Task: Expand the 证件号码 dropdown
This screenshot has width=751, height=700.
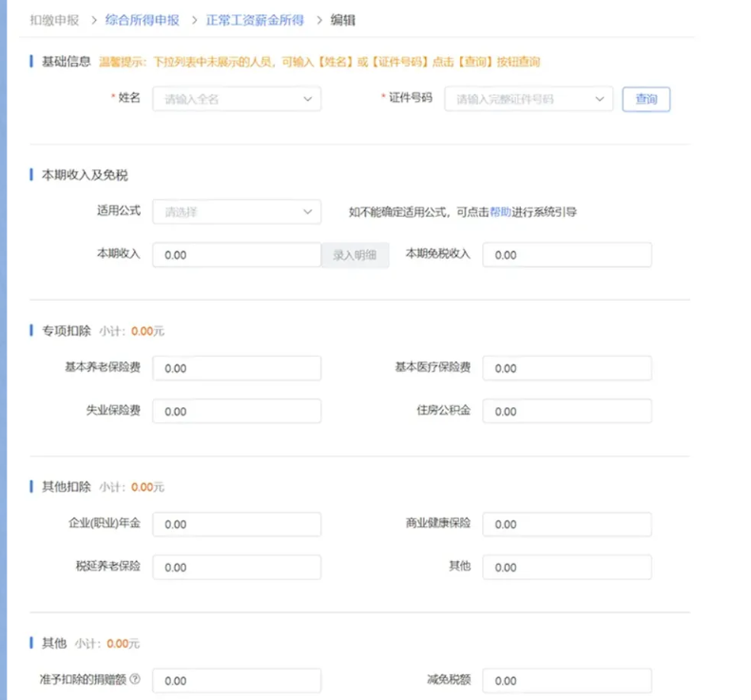Action: pyautogui.click(x=529, y=99)
